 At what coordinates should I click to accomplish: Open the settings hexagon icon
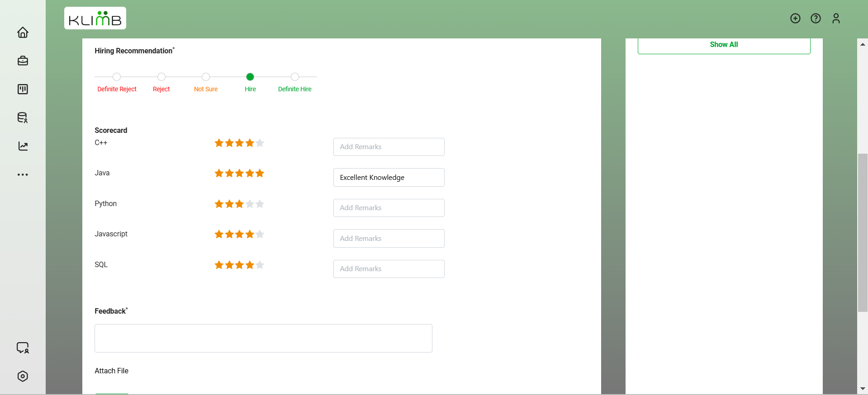tap(23, 376)
